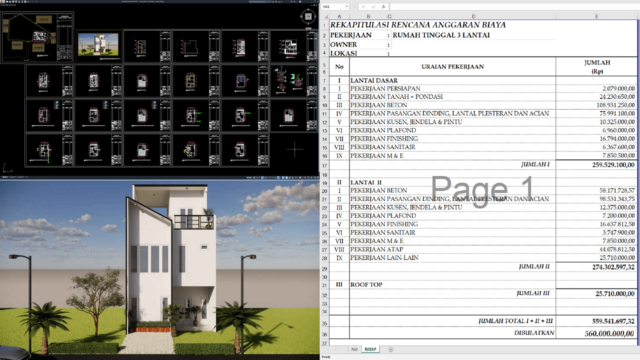Viewport: 640px width, 360px height.
Task: Select column A header
Action: [339, 16]
